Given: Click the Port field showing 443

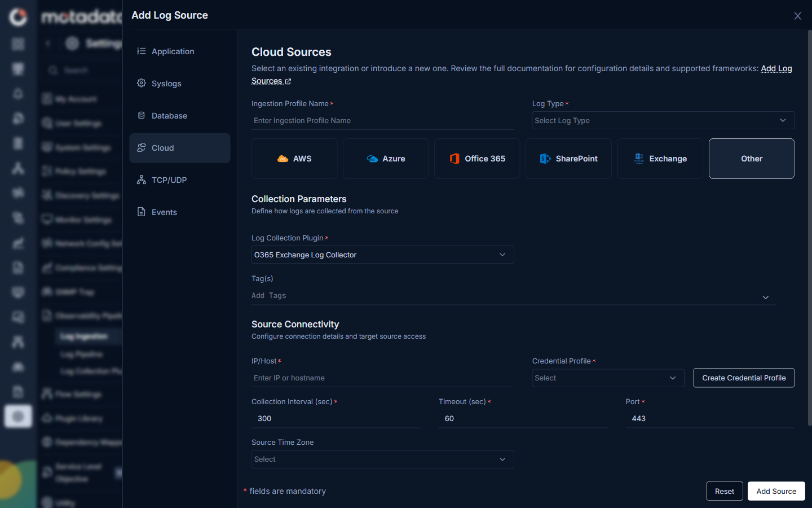Looking at the screenshot, I should click(x=710, y=418).
